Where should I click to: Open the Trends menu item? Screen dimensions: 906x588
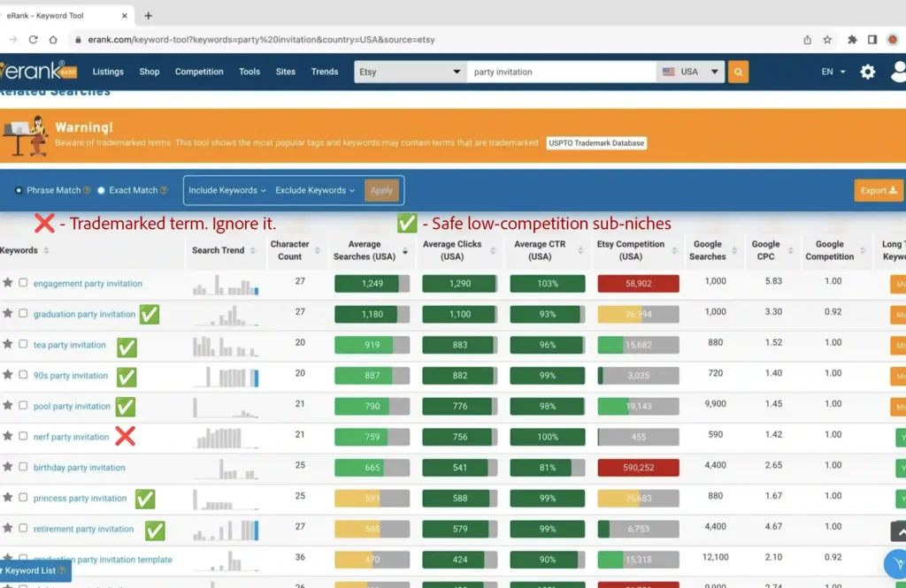point(325,72)
